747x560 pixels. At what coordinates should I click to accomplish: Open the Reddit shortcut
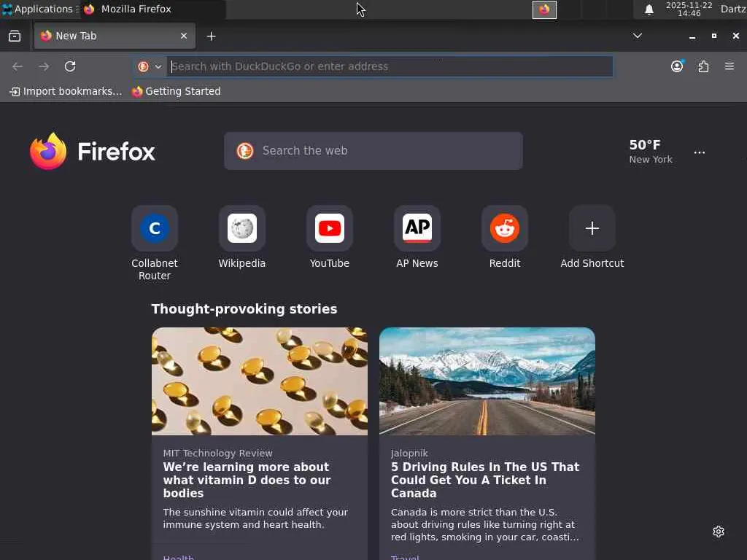505,237
